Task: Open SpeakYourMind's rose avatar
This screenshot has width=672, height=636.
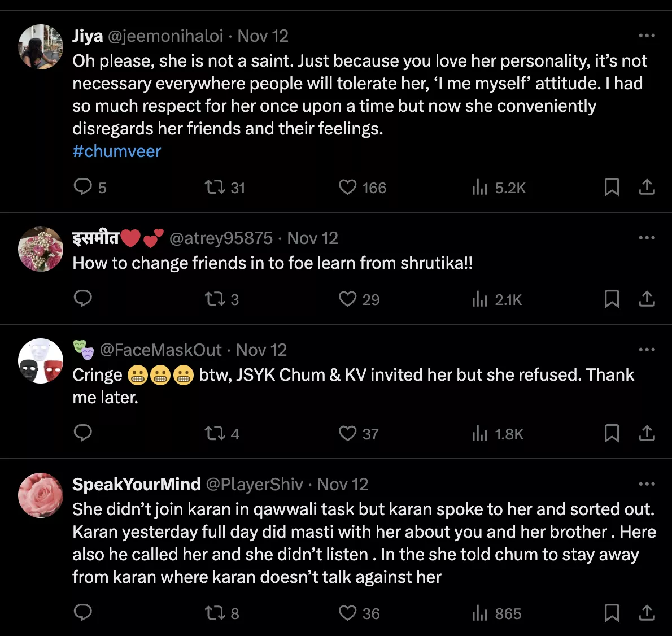Action: pyautogui.click(x=41, y=495)
